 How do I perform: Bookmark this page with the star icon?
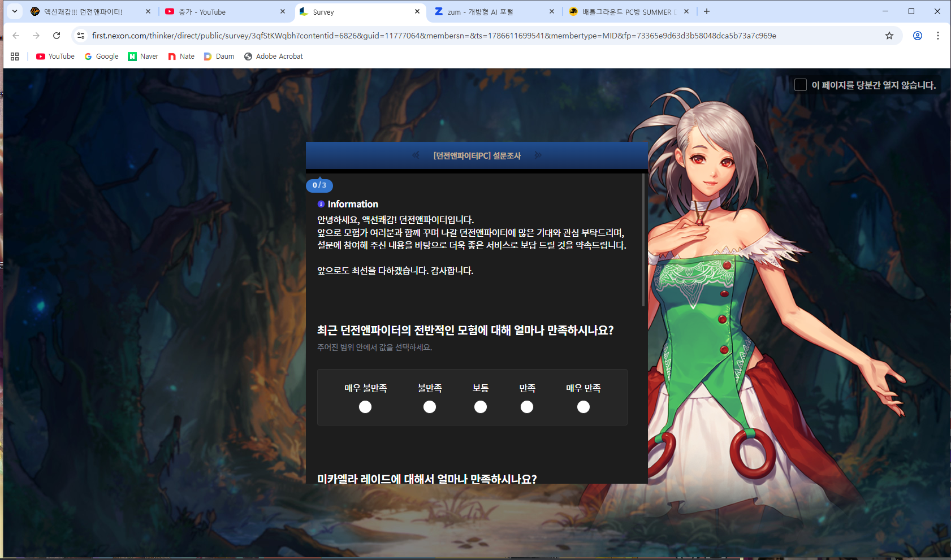click(889, 36)
